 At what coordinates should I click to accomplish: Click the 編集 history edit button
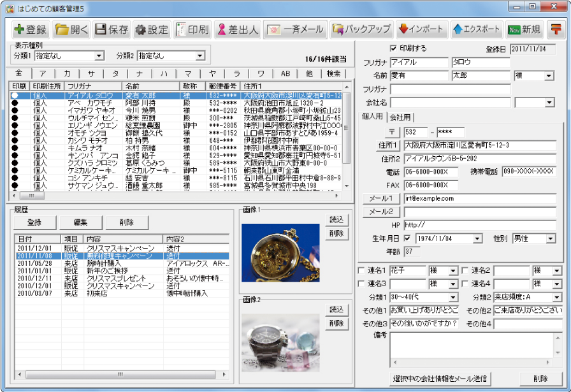(x=80, y=222)
